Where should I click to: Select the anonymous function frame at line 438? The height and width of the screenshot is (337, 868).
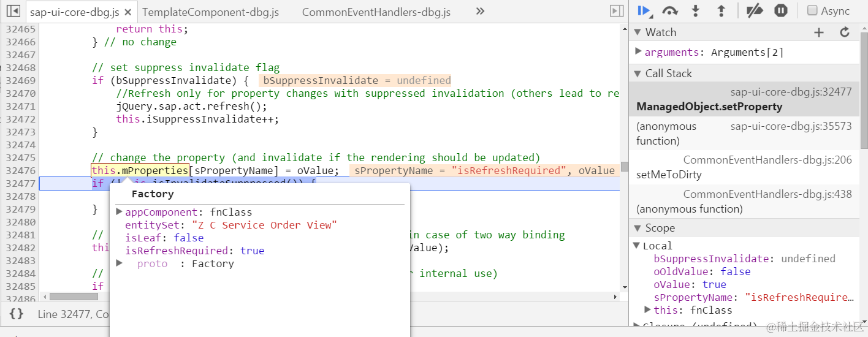744,202
